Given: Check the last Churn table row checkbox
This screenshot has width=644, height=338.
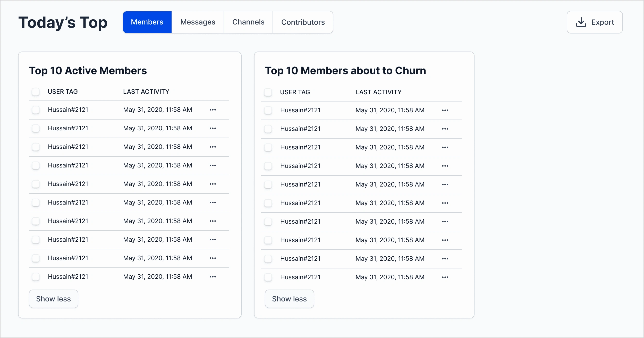Looking at the screenshot, I should tap(268, 277).
